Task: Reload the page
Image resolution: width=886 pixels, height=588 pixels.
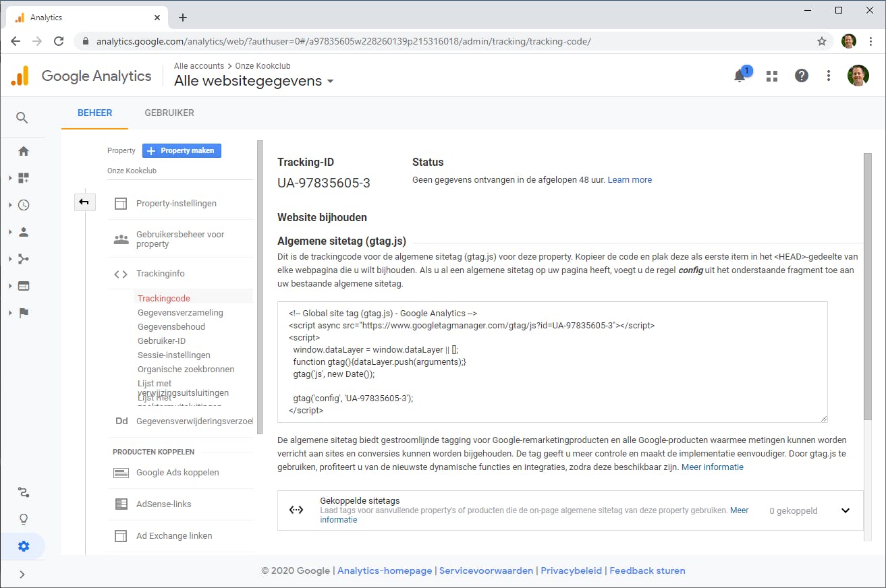Action: click(x=59, y=41)
